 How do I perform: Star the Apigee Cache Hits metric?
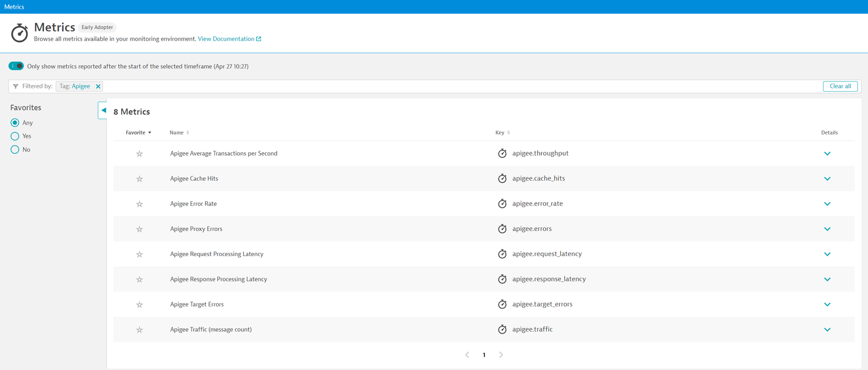(139, 178)
